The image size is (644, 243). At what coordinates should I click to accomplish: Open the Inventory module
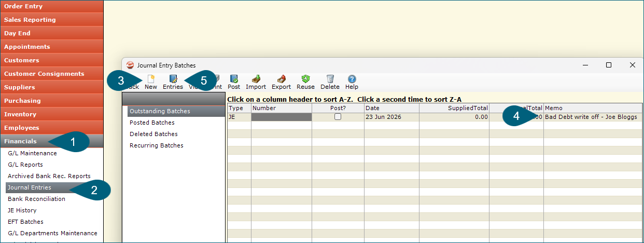pyautogui.click(x=52, y=114)
